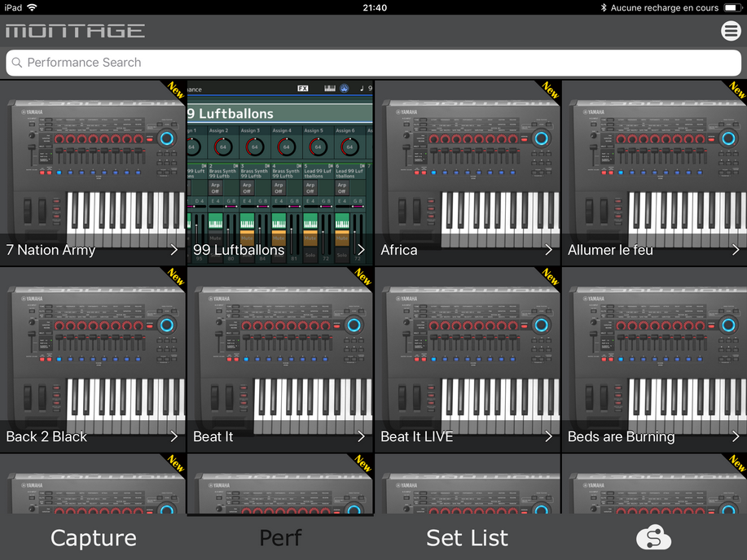The width and height of the screenshot is (747, 560).
Task: Switch to the Set List tab
Action: 467,538
